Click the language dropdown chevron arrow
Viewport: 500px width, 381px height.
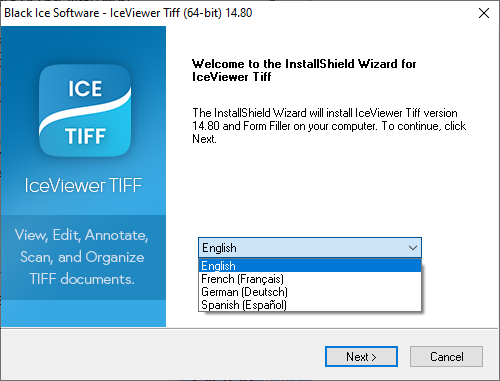413,248
